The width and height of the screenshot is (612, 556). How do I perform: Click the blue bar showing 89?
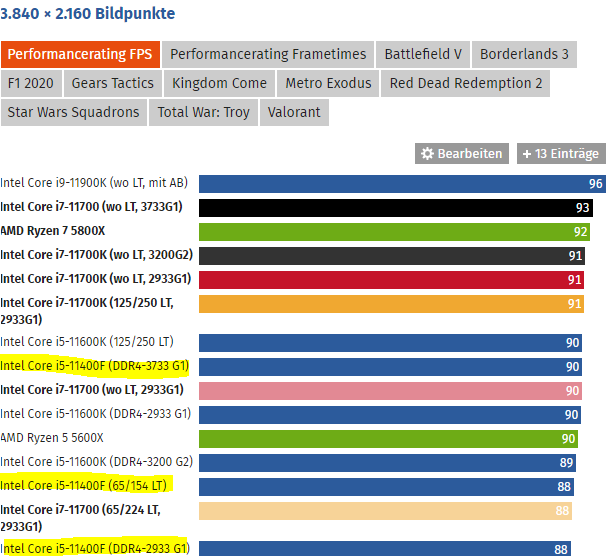387,463
